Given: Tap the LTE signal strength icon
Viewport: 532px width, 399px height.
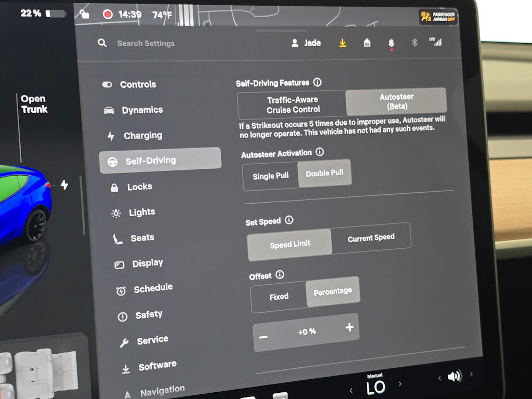Looking at the screenshot, I should tap(436, 42).
